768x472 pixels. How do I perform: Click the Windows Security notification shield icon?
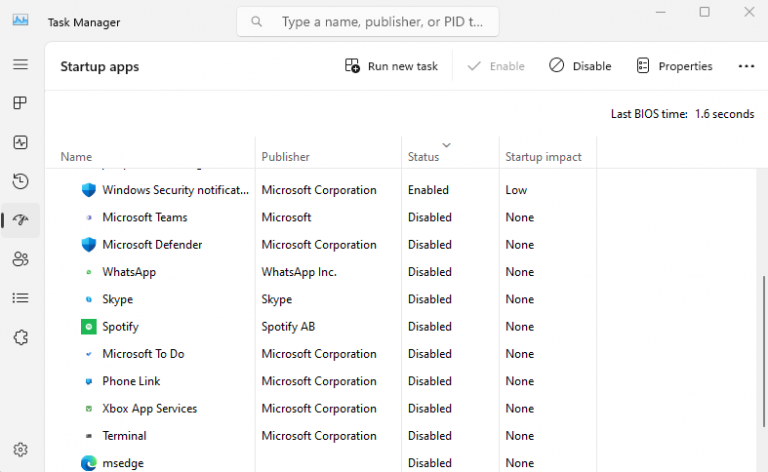tap(89, 190)
